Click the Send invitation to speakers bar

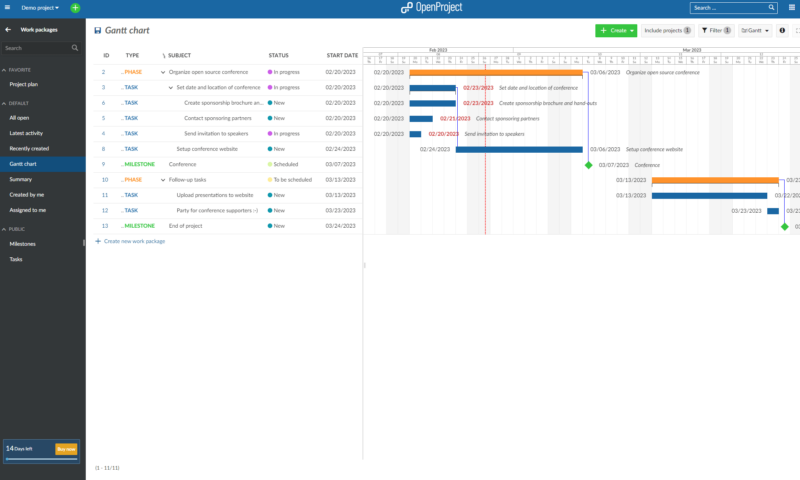[415, 134]
